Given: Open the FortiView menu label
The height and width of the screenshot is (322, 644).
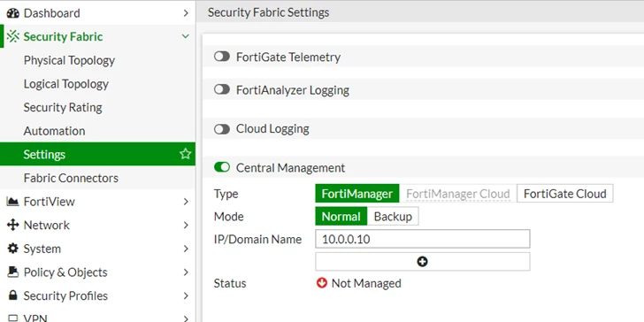Looking at the screenshot, I should click(x=50, y=202).
